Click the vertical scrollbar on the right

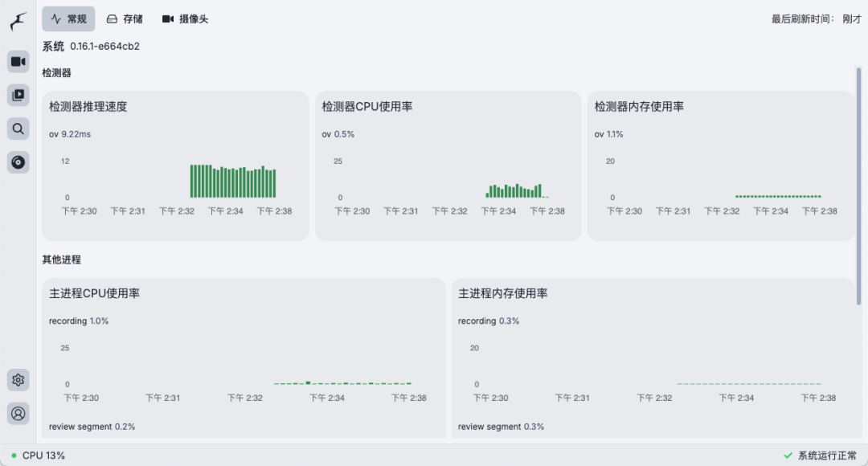pos(859,185)
